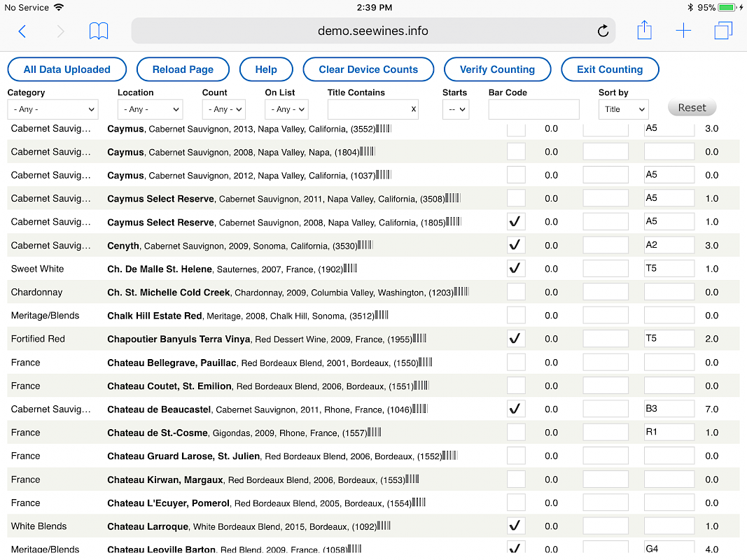747x560 pixels.
Task: Tap the Bluetooth status icon
Action: (690, 8)
